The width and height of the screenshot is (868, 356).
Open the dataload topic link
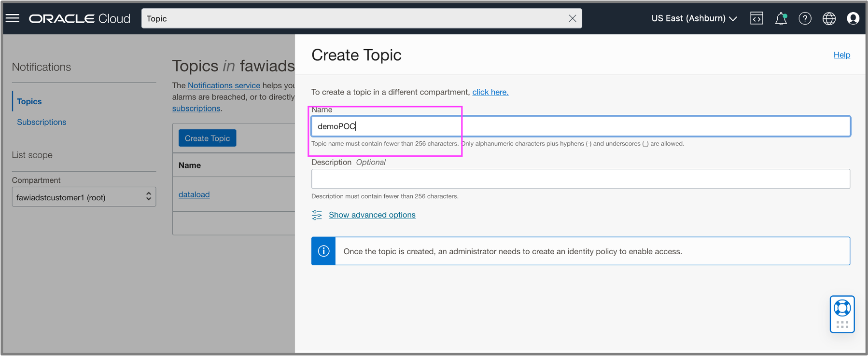pyautogui.click(x=194, y=194)
